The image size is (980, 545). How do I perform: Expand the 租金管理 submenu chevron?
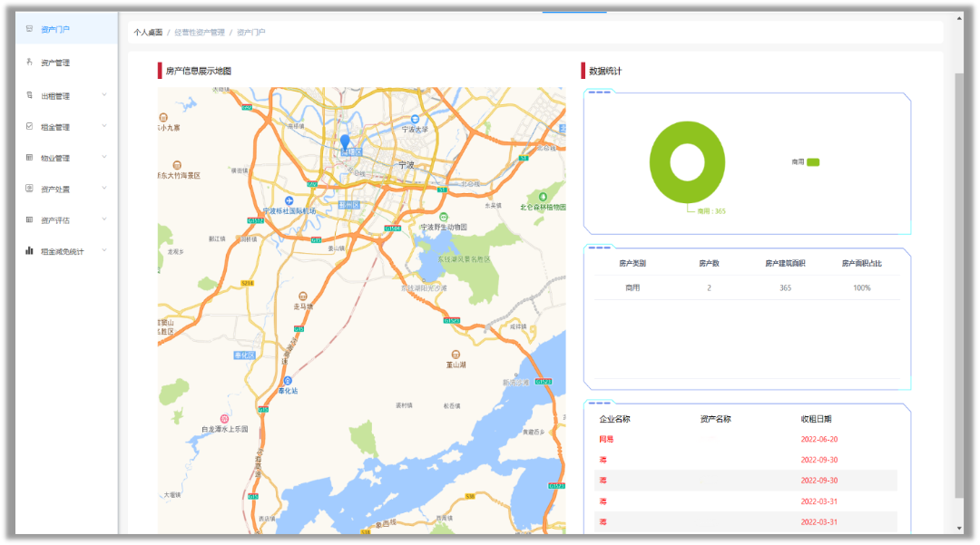click(104, 126)
